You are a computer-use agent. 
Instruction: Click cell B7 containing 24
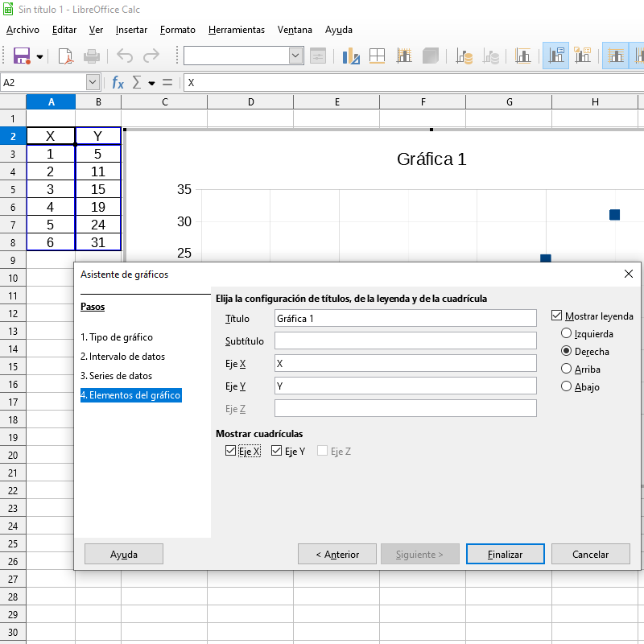(98, 225)
